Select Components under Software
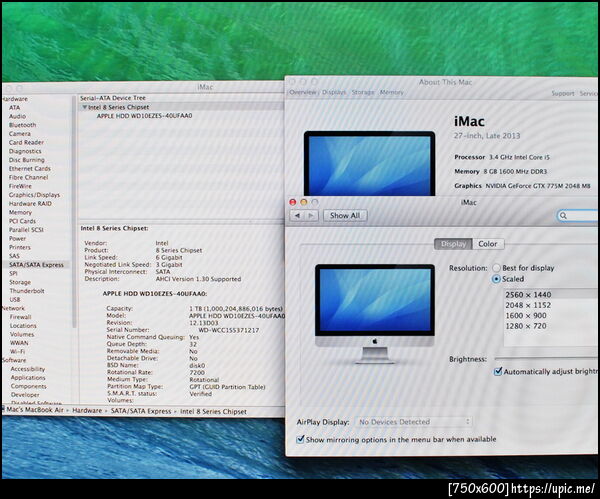The height and width of the screenshot is (499, 600). (28, 386)
